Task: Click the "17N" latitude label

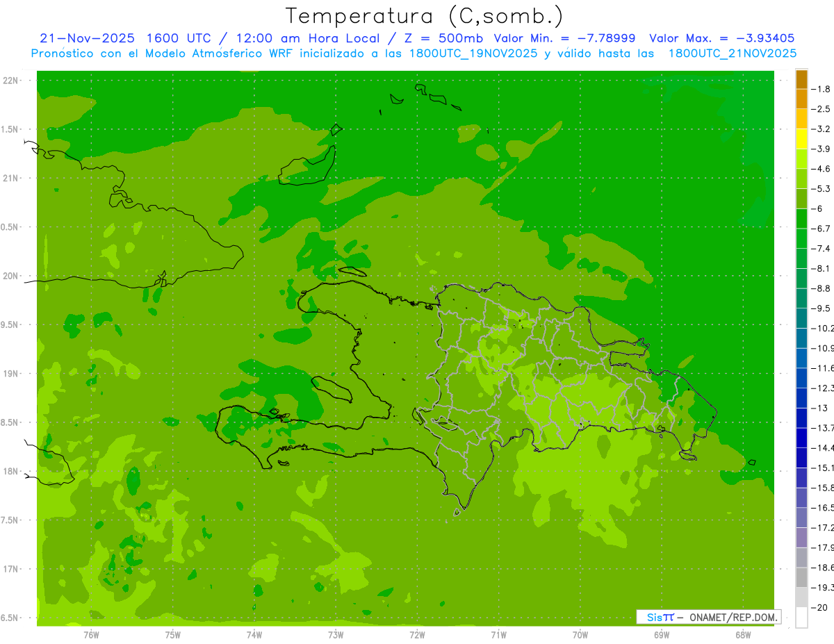Action: 12,569
